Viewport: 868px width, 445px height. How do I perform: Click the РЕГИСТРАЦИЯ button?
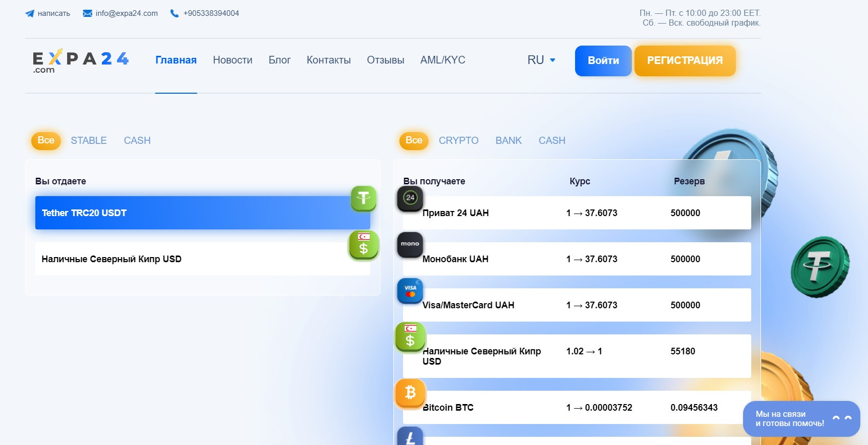click(x=685, y=61)
